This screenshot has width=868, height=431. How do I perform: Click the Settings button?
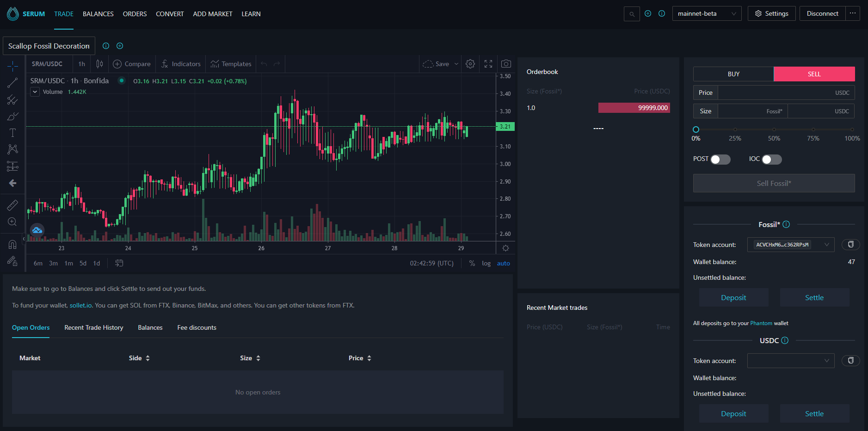point(771,13)
